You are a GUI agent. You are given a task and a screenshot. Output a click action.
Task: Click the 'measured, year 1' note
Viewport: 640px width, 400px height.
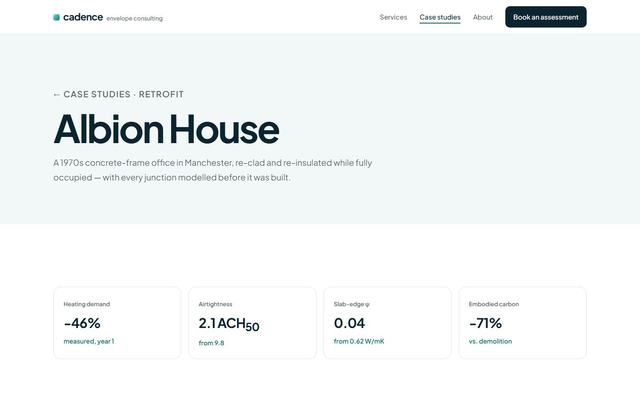tap(89, 341)
